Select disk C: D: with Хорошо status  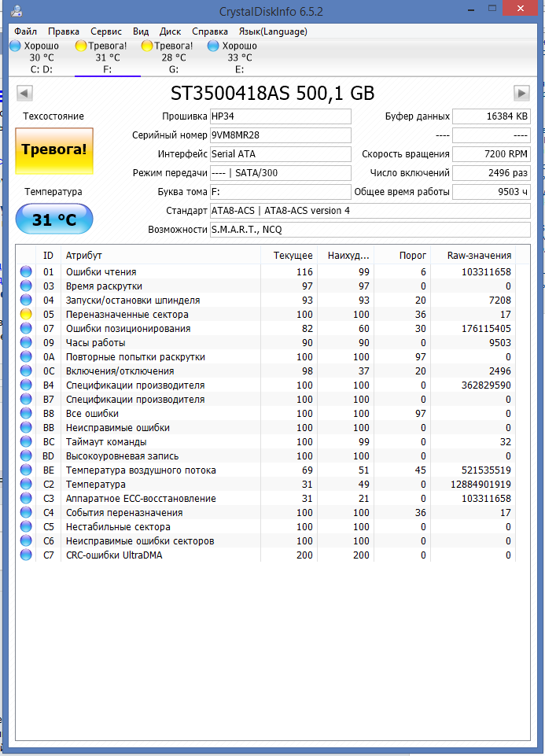click(x=42, y=57)
